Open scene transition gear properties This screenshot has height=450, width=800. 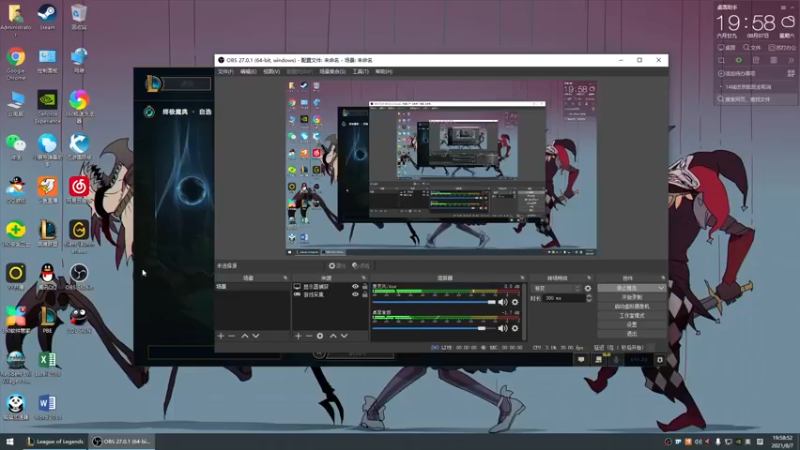click(588, 288)
